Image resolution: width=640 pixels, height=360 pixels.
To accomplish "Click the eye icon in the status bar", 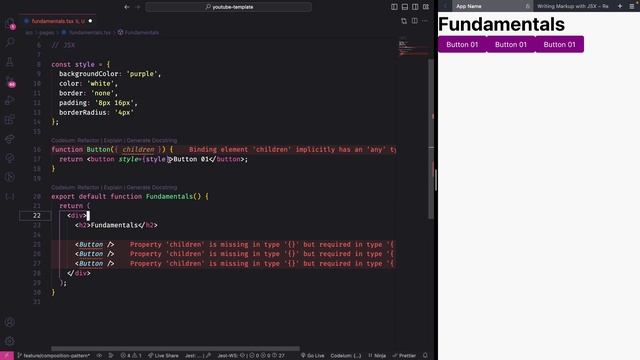I will click(99, 356).
